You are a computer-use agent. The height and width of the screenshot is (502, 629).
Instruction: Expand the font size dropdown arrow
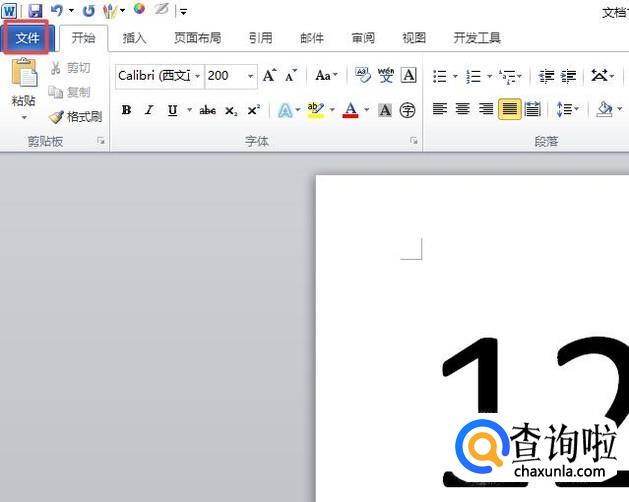tap(250, 75)
